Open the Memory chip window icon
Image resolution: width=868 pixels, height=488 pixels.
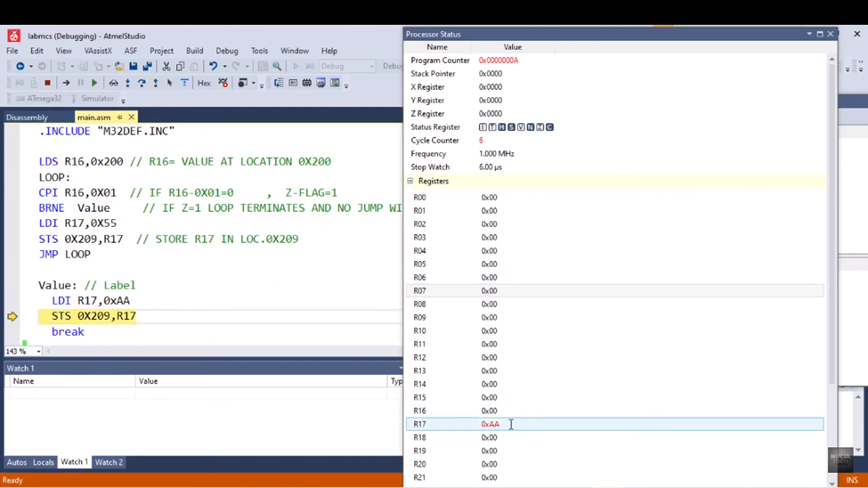306,83
